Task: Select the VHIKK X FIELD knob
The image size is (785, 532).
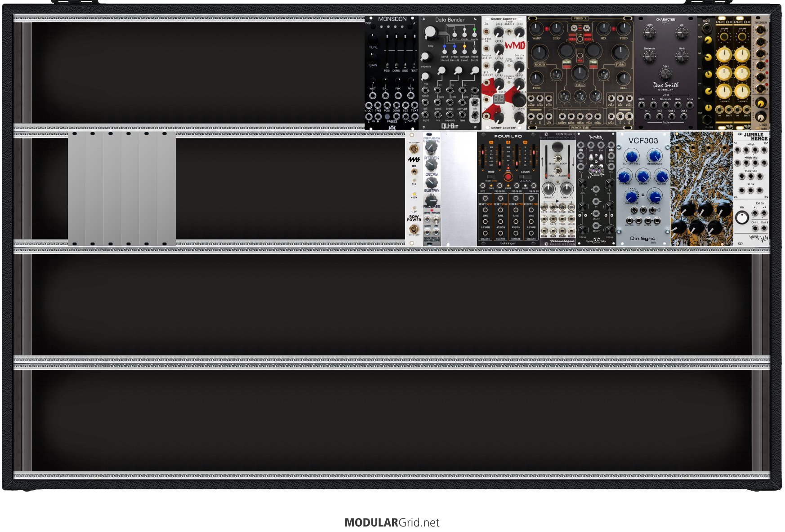Action: tap(580, 73)
